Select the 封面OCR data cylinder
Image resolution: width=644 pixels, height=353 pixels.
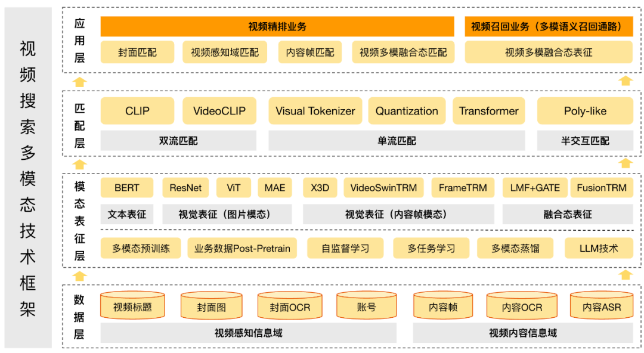pos(290,305)
